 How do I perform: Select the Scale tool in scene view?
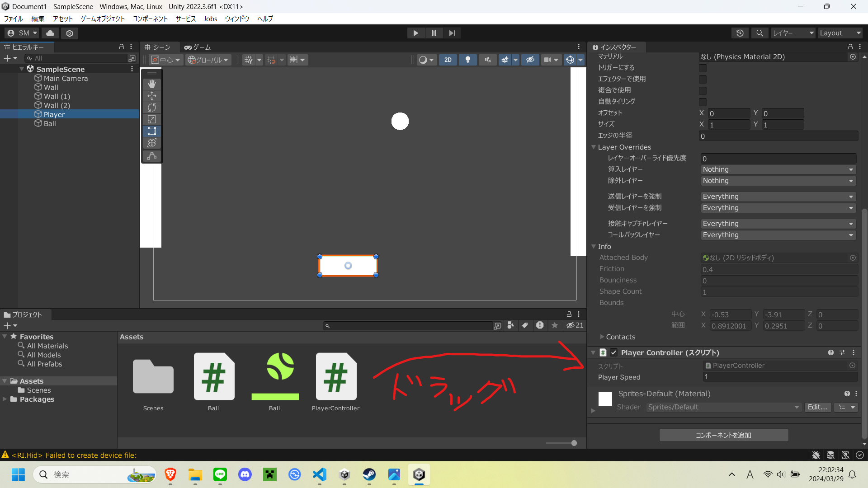[x=152, y=119]
